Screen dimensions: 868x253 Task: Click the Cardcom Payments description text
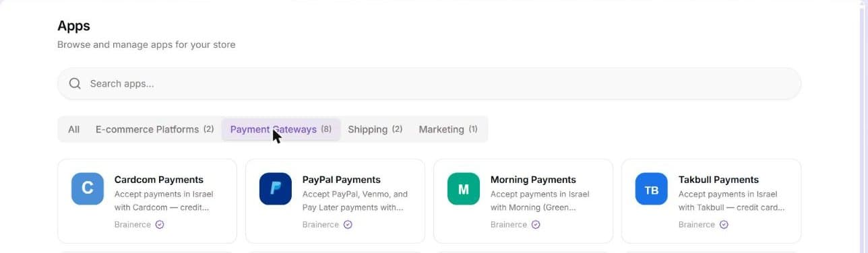click(164, 201)
